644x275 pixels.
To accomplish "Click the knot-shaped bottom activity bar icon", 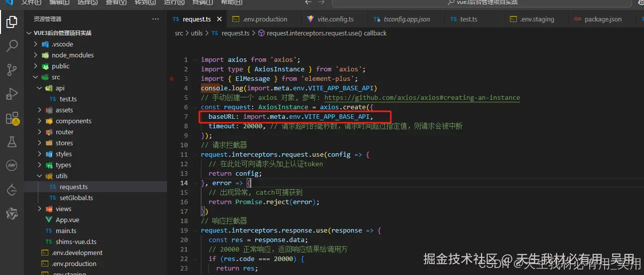I will coord(11,214).
